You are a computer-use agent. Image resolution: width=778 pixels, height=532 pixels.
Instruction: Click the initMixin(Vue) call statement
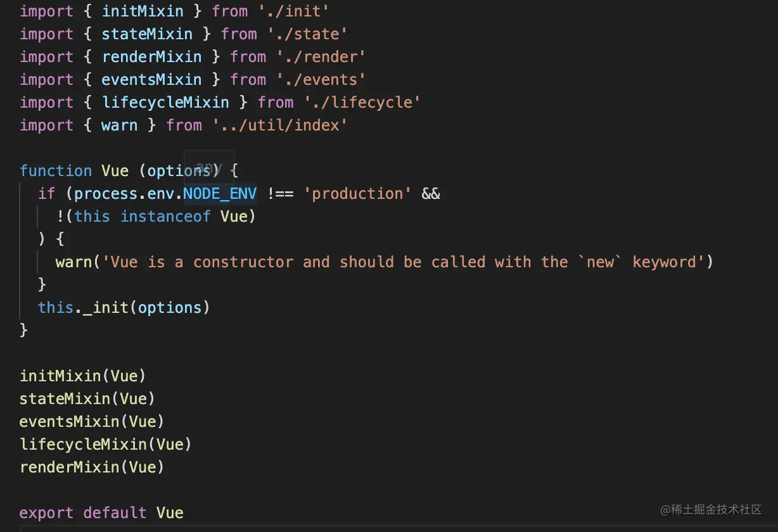click(83, 376)
